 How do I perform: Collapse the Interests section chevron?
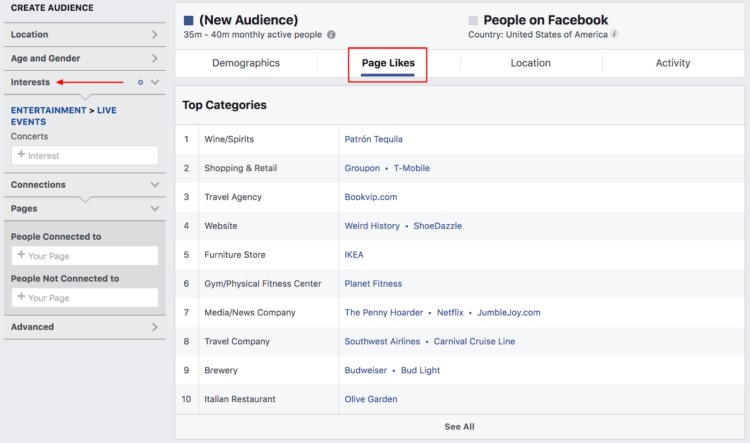click(x=155, y=82)
